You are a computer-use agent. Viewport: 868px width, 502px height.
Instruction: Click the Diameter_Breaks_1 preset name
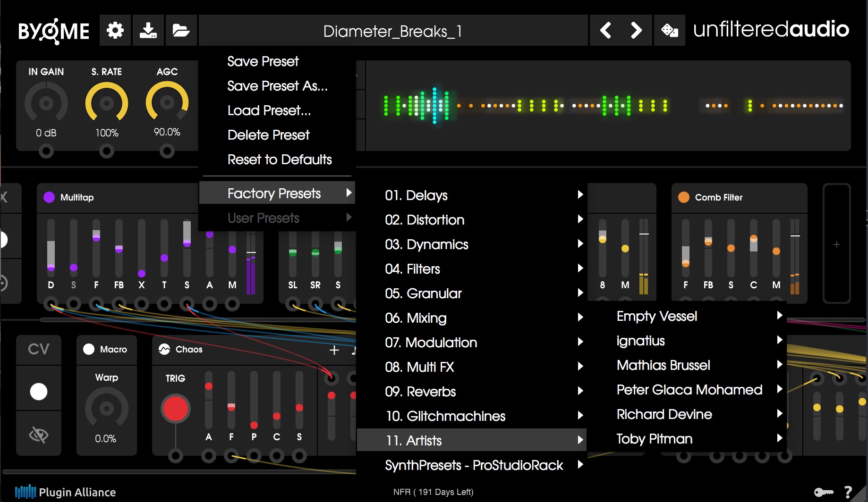(x=393, y=31)
